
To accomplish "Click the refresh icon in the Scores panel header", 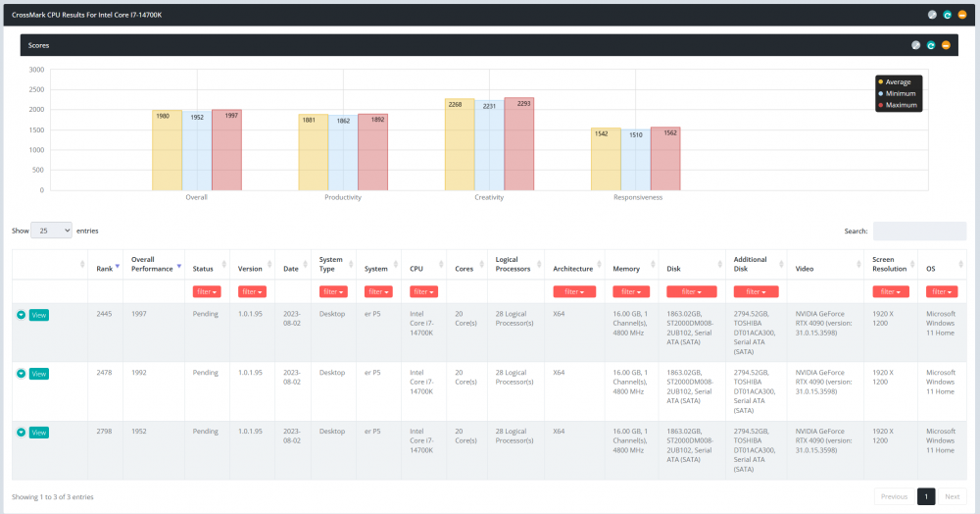I will [931, 45].
